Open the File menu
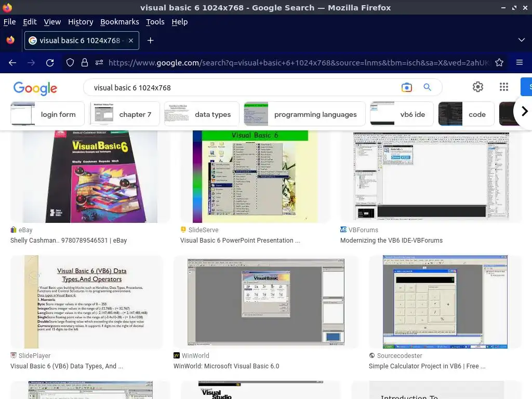This screenshot has height=399, width=532. (x=9, y=22)
